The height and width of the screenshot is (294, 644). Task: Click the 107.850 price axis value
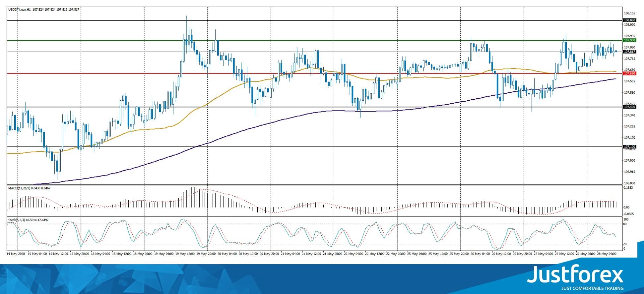[629, 47]
